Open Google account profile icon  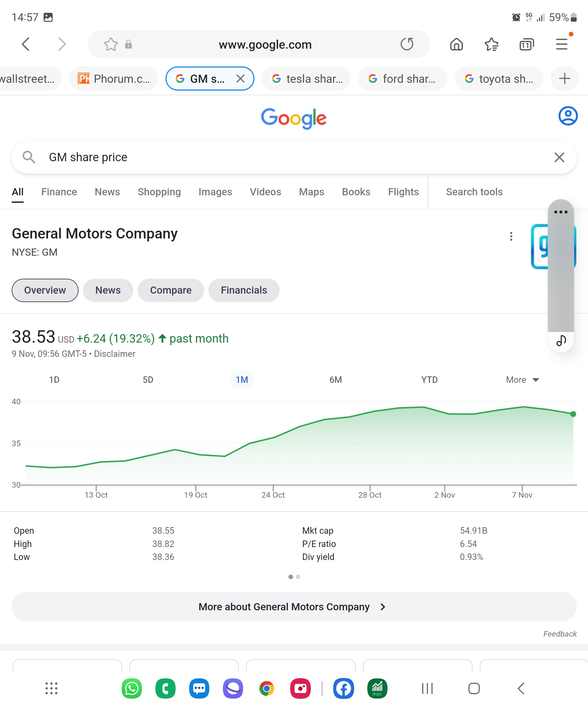[x=568, y=116]
